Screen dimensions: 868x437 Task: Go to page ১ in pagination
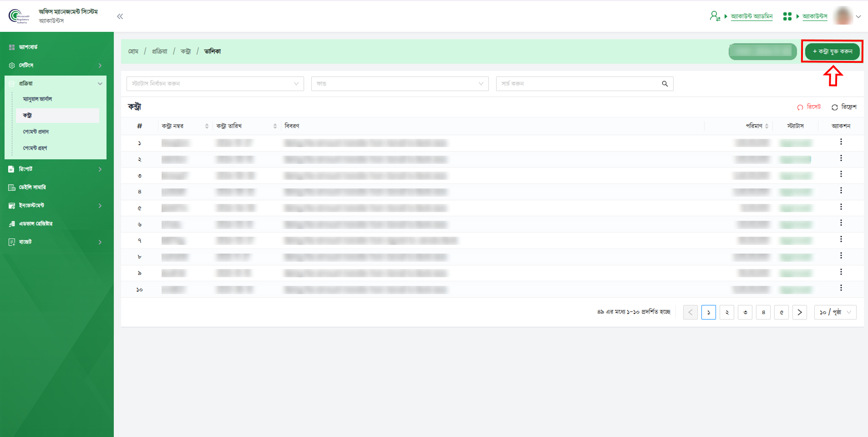point(709,312)
